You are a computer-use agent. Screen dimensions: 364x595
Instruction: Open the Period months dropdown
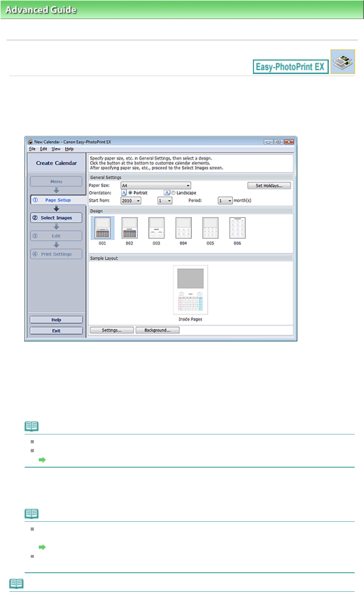(x=225, y=201)
